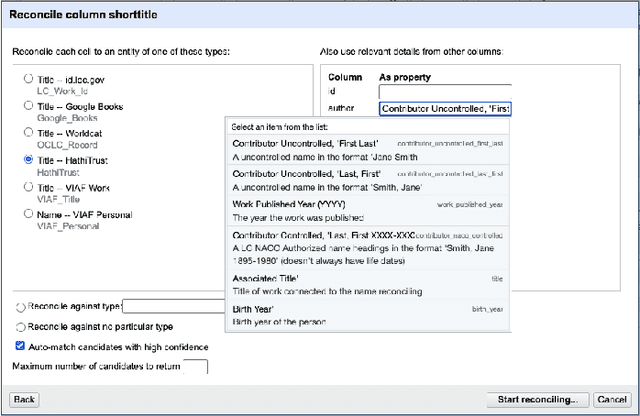Image resolution: width=640 pixels, height=416 pixels.
Task: Click the id column label
Action: tap(332, 91)
